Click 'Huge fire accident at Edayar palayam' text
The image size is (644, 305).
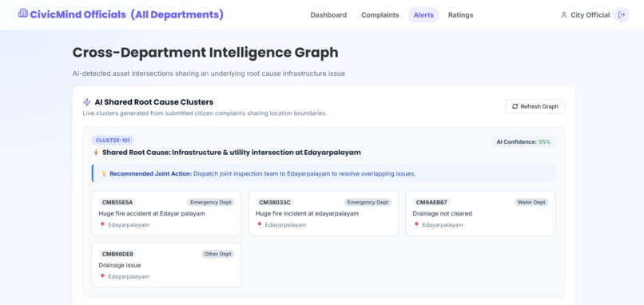click(x=152, y=213)
